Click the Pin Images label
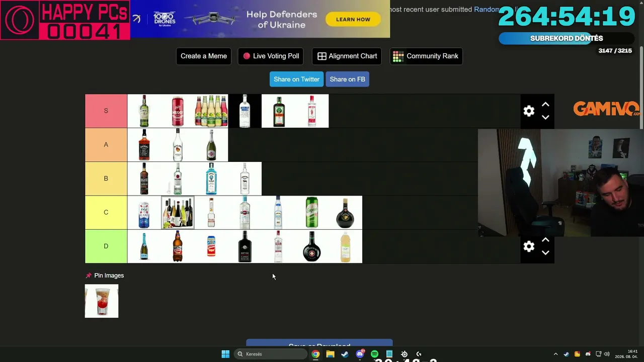The width and height of the screenshot is (644, 362). (x=109, y=276)
